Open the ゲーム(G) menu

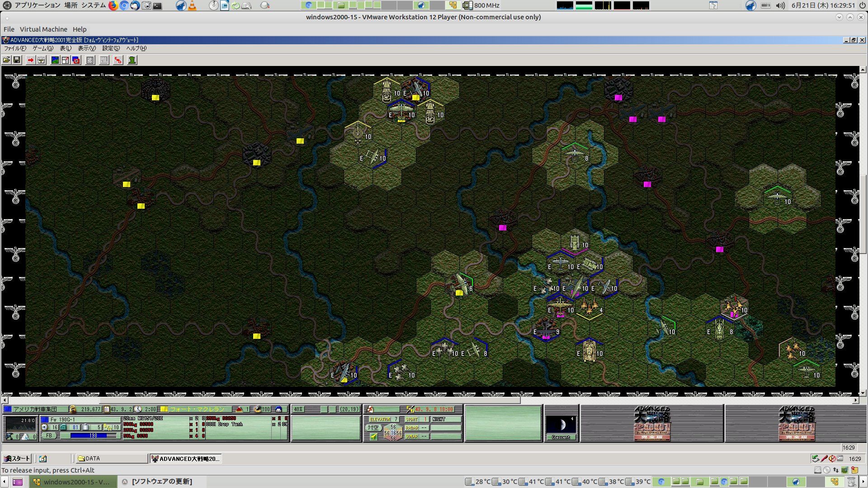[42, 48]
